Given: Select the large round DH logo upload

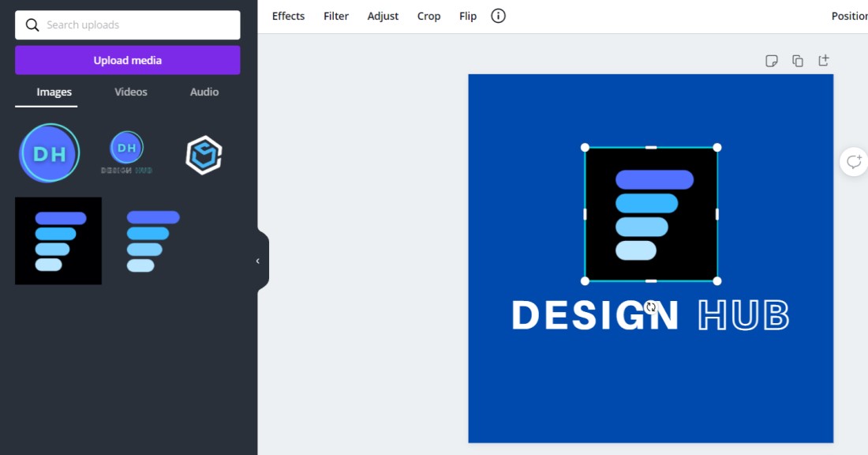Looking at the screenshot, I should click(x=49, y=153).
